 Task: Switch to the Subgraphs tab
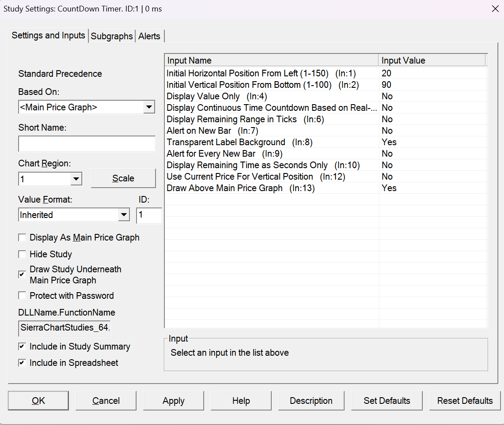(x=112, y=37)
